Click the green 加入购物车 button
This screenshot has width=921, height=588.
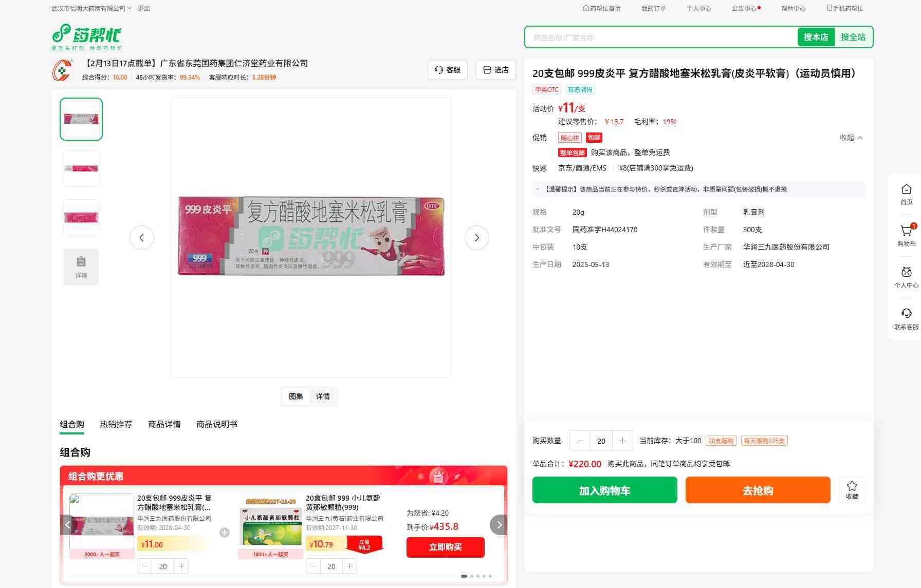click(x=604, y=490)
